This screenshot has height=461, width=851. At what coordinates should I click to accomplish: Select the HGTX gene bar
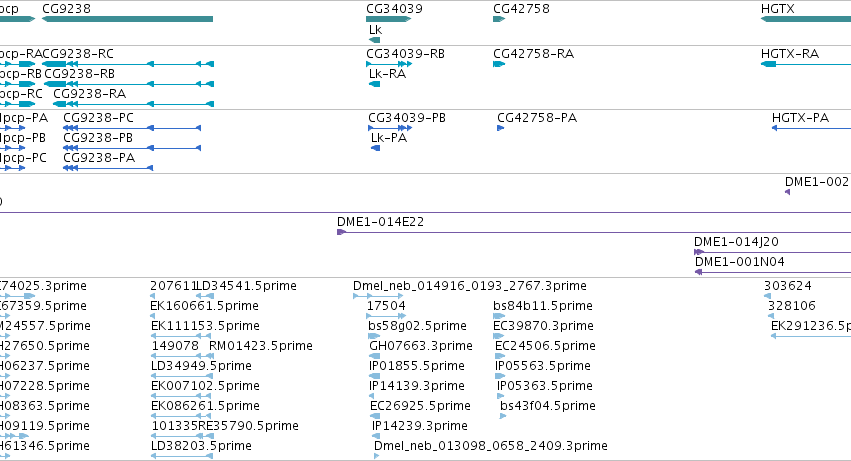coord(806,19)
